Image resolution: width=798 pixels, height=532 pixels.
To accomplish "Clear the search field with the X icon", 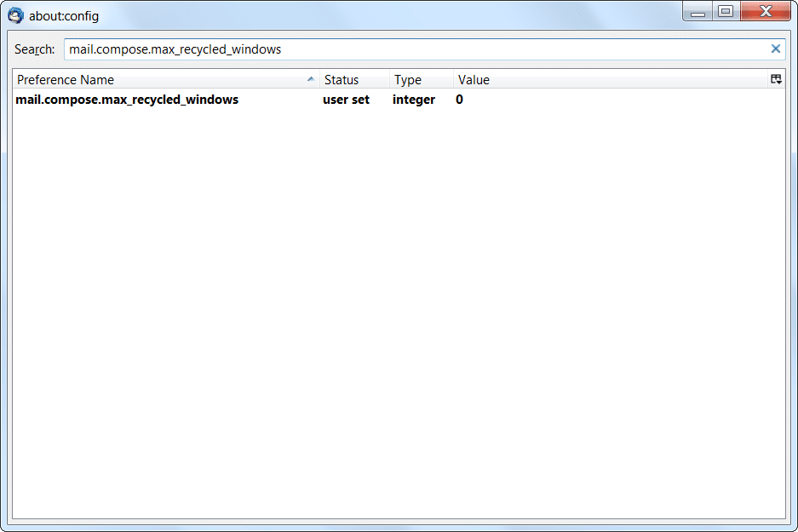I will point(775,49).
